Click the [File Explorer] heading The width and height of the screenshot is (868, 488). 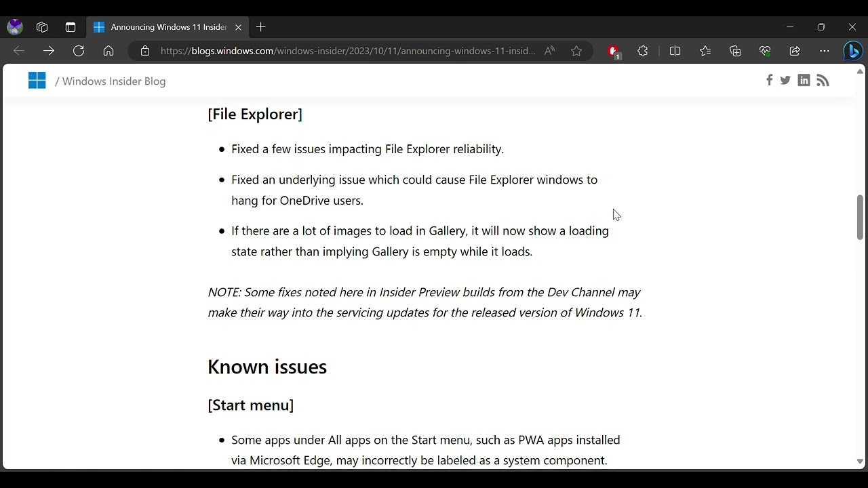click(255, 114)
